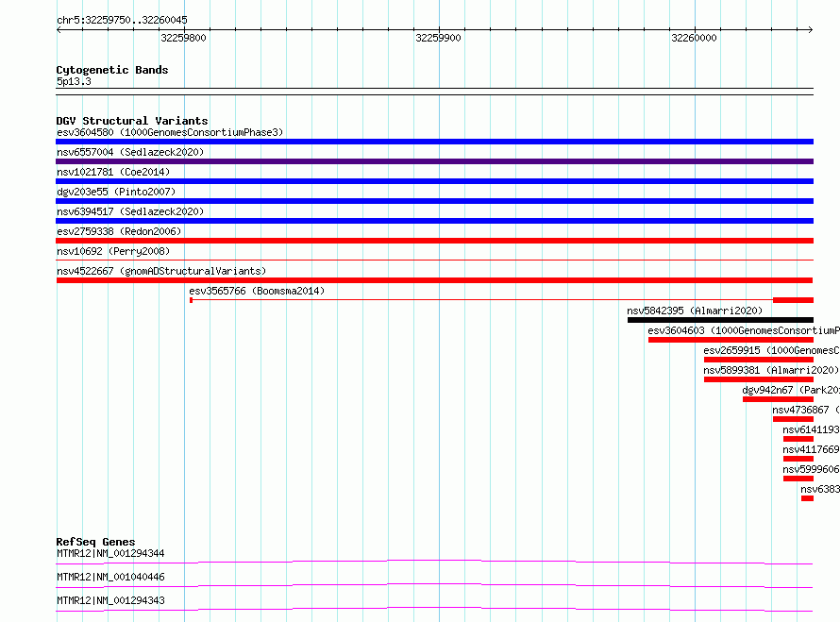Click the Cytogenetic Bands track title
The image size is (840, 622).
click(x=112, y=70)
